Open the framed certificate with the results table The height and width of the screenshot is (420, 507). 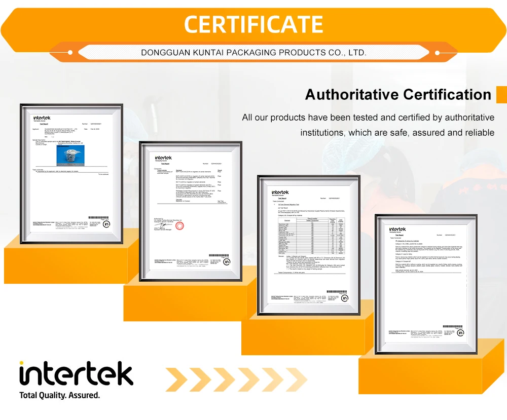point(309,246)
